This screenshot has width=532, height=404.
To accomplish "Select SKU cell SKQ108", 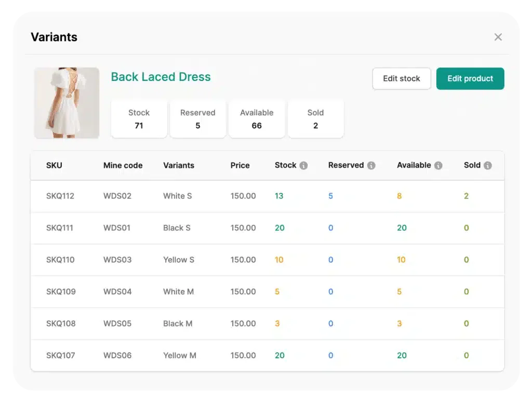I will (61, 324).
